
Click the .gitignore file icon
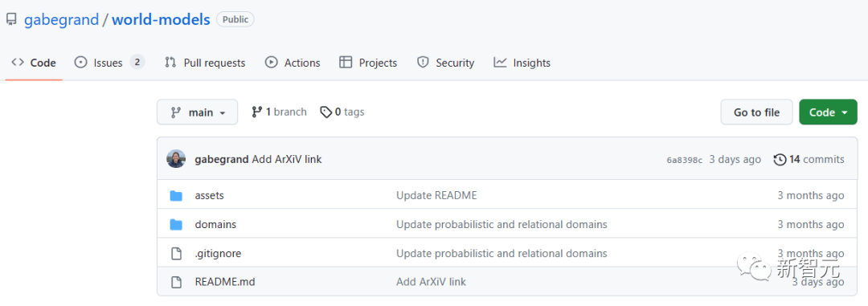[x=176, y=254]
